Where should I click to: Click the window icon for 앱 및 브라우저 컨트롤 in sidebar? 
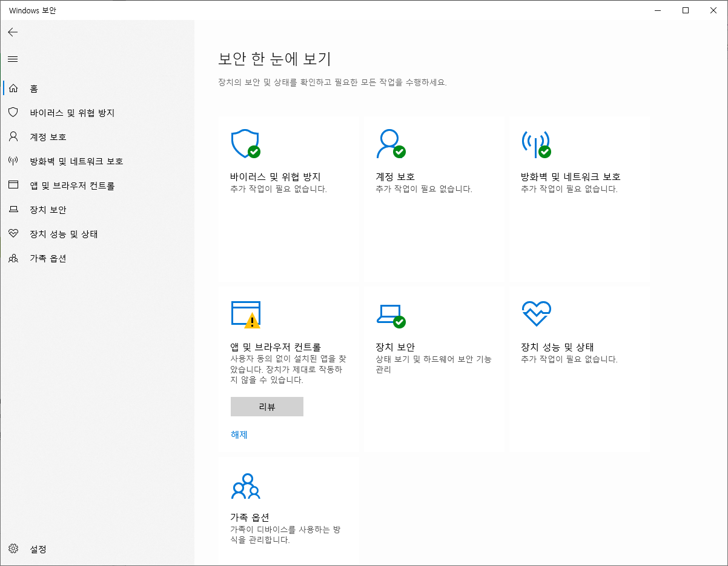pyautogui.click(x=13, y=185)
